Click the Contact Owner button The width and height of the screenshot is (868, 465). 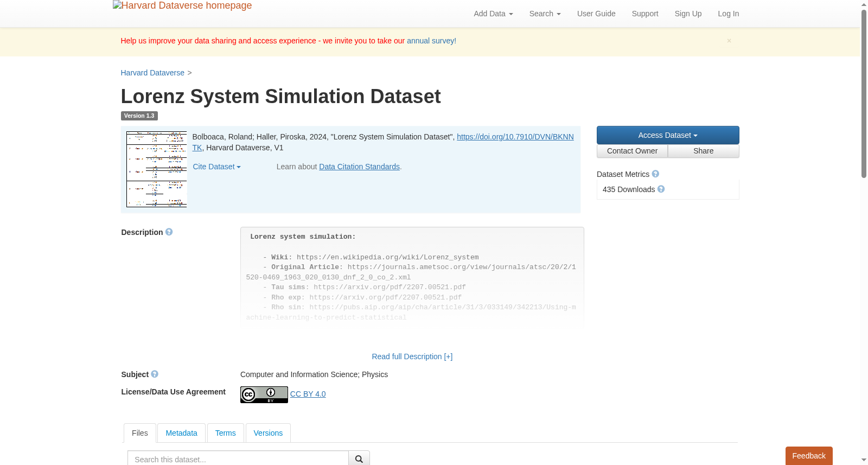coord(632,151)
